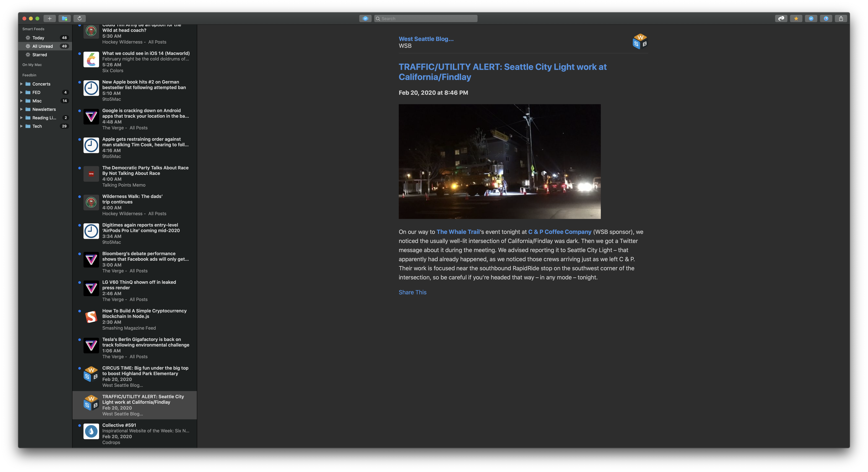Open the TRAFFIC/UTILITY ALERT article title link
Screen dimensions: 868x472
click(502, 72)
